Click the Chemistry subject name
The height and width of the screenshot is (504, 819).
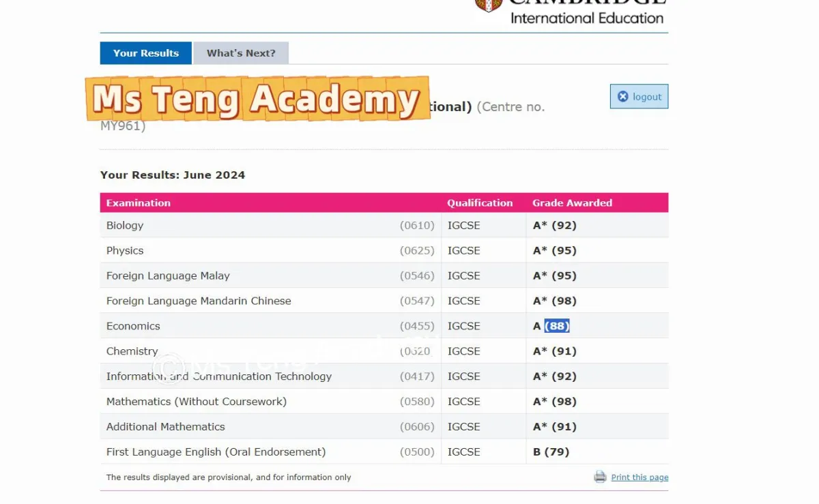[132, 351]
